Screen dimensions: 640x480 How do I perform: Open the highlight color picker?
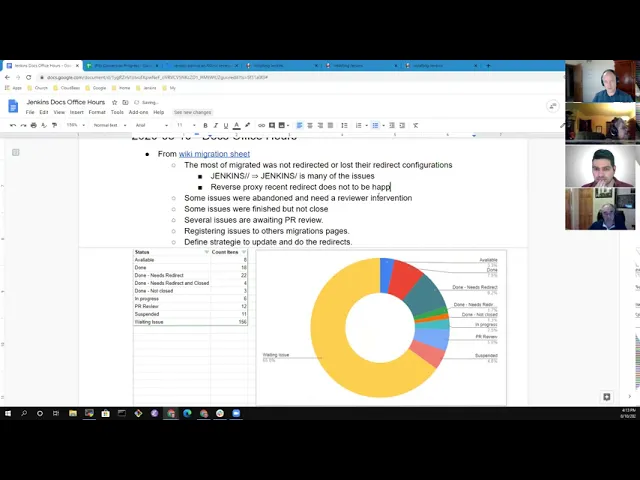click(247, 125)
